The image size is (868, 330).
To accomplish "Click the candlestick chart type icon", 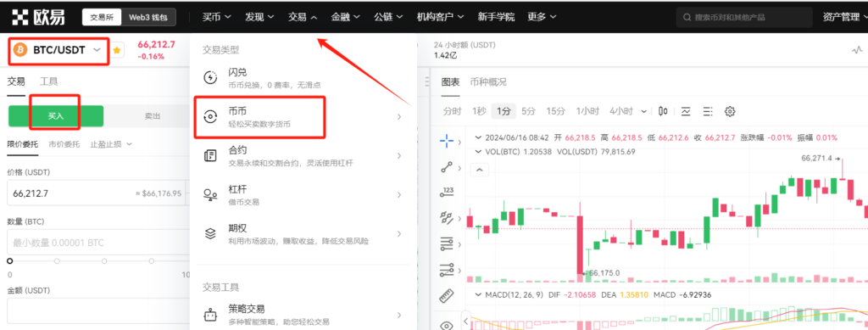I will click(663, 111).
